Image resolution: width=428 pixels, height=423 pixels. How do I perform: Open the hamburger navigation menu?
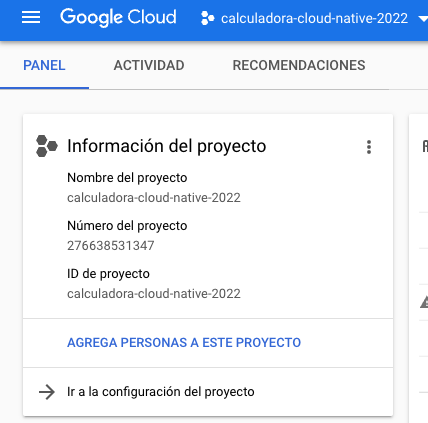[x=31, y=17]
